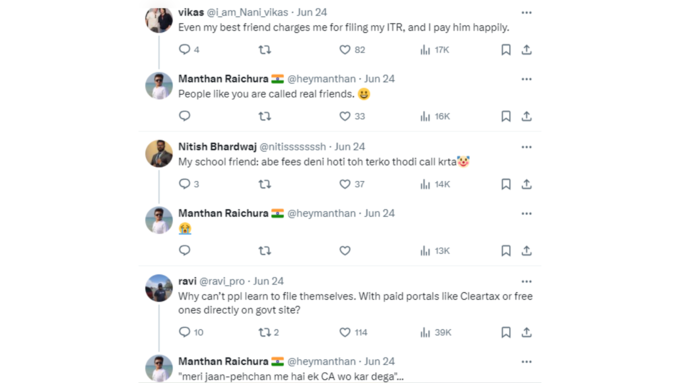Open more options on Manthan's crying emoji reply
This screenshot has width=680, height=383.
pyautogui.click(x=526, y=213)
